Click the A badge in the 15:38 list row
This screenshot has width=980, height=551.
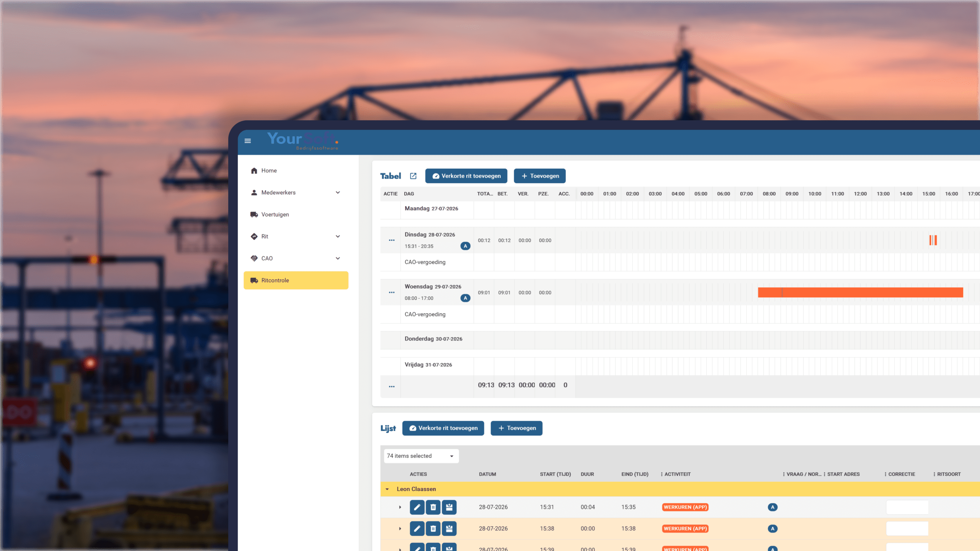click(773, 529)
